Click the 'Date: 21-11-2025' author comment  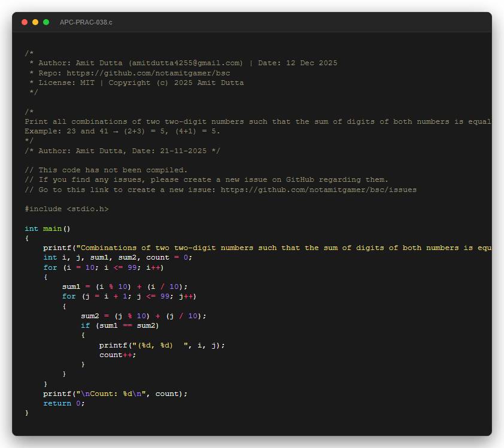pyautogui.click(x=122, y=151)
